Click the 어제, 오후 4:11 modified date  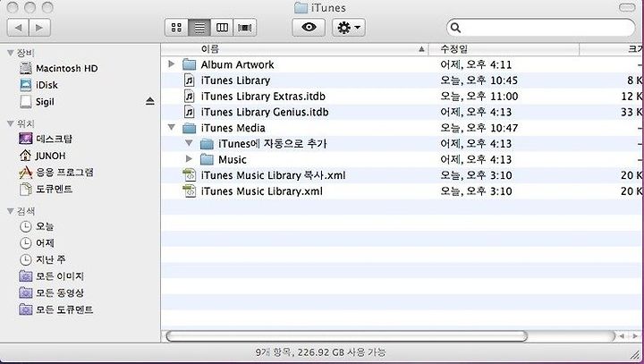[x=476, y=64]
